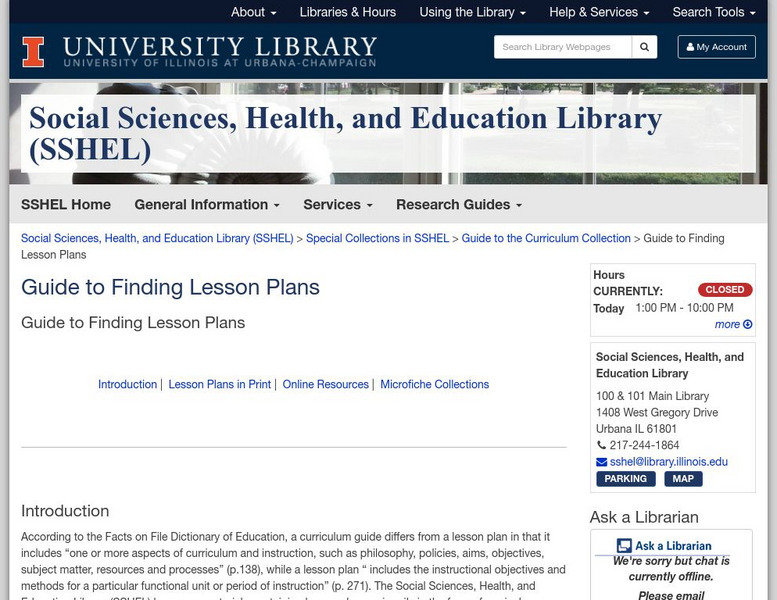777x600 pixels.
Task: Expand the Help & Services menu
Action: click(599, 12)
